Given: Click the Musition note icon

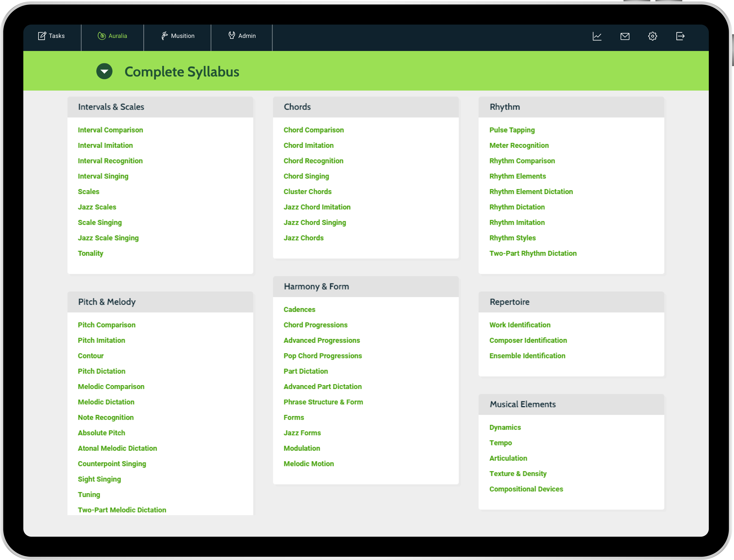Looking at the screenshot, I should 164,36.
